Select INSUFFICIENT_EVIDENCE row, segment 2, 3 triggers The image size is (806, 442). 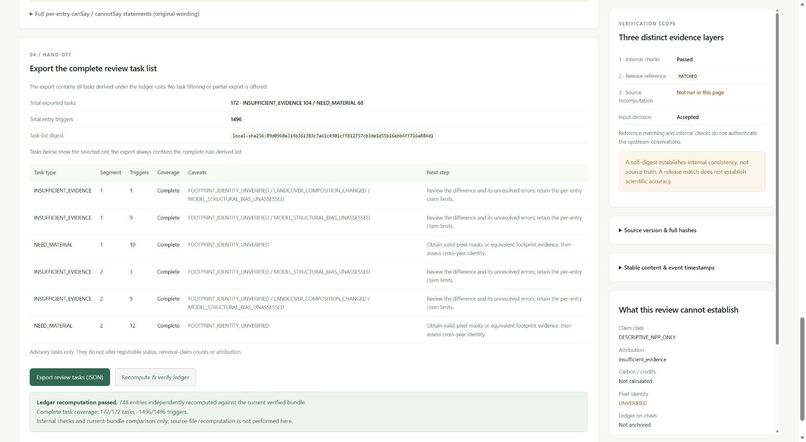[x=308, y=276]
